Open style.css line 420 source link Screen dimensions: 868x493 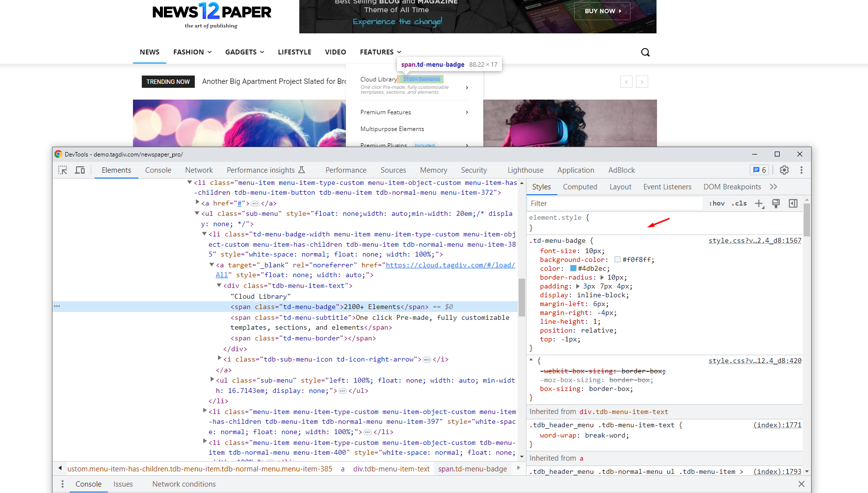click(755, 361)
